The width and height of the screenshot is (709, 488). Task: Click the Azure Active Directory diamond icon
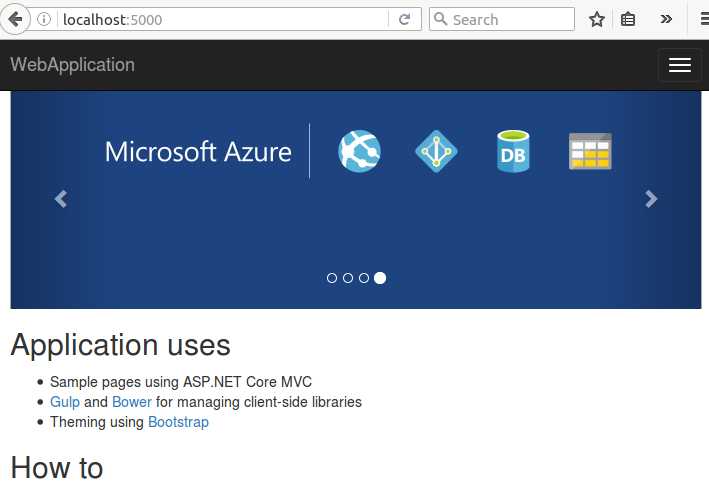[x=436, y=151]
